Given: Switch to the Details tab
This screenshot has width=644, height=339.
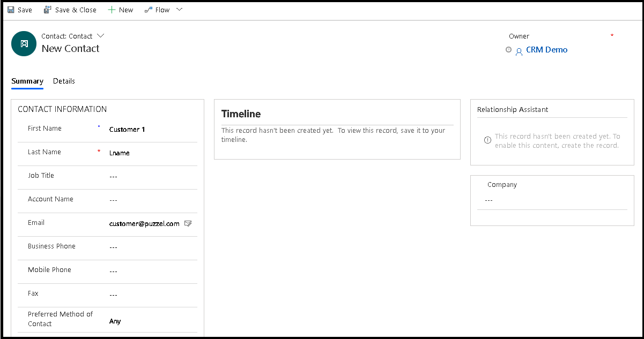Looking at the screenshot, I should pyautogui.click(x=64, y=81).
